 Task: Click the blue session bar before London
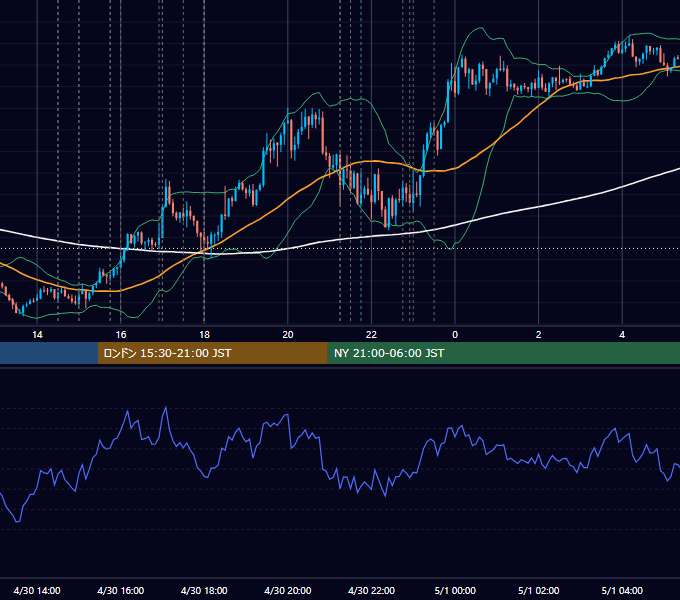pyautogui.click(x=49, y=353)
